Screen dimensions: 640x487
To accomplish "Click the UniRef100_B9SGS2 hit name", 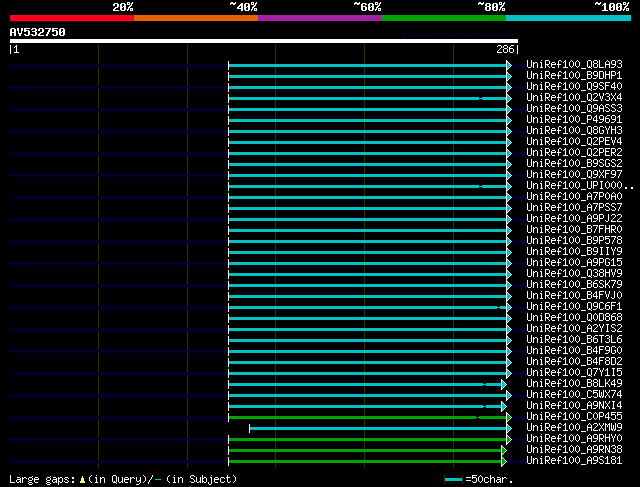I will (x=574, y=164).
